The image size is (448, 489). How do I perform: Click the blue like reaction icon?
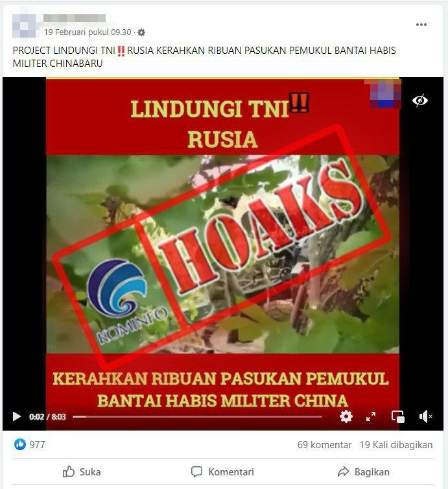[x=20, y=444]
